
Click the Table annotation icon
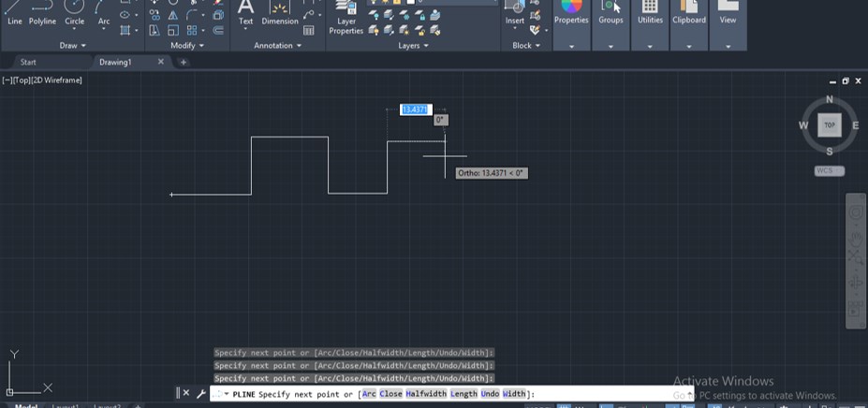point(309,31)
